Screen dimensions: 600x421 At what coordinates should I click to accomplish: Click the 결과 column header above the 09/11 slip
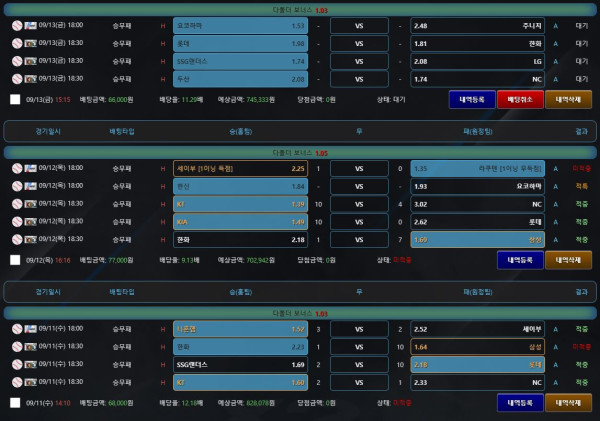[x=581, y=291]
